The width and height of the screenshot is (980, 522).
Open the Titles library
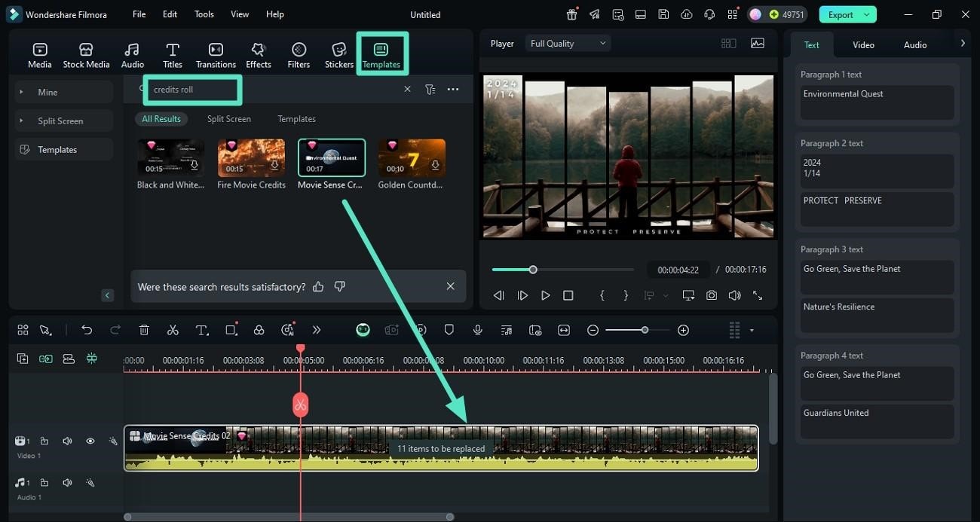[173, 55]
